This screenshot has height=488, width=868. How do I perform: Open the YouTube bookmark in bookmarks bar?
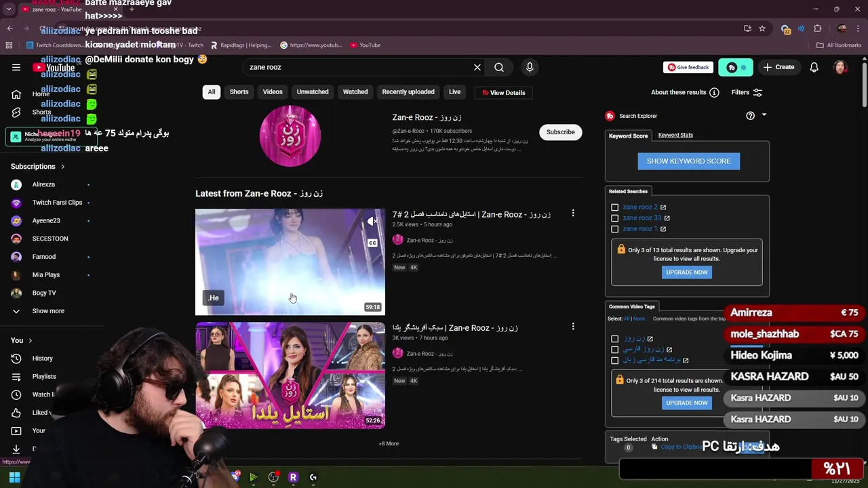pos(366,45)
